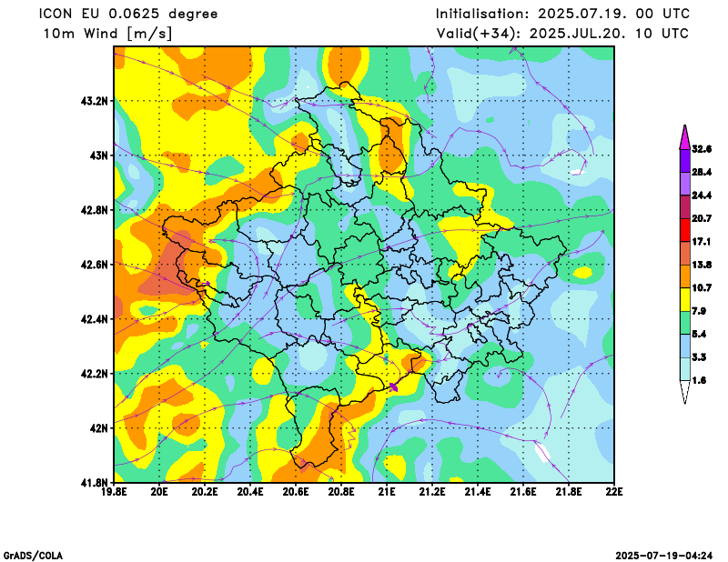Click legend value 28.4
The width and height of the screenshot is (728, 562).
[x=702, y=172]
